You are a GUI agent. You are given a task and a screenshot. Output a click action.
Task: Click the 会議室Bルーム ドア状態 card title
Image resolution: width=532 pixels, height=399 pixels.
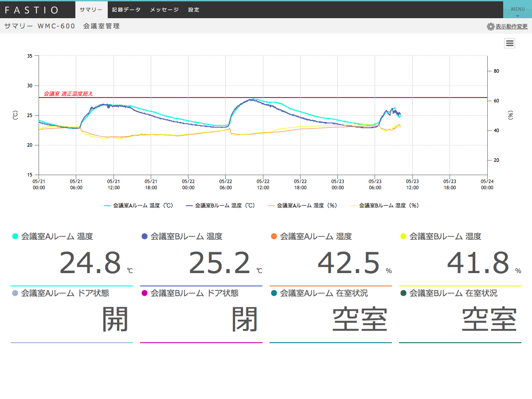pyautogui.click(x=195, y=293)
